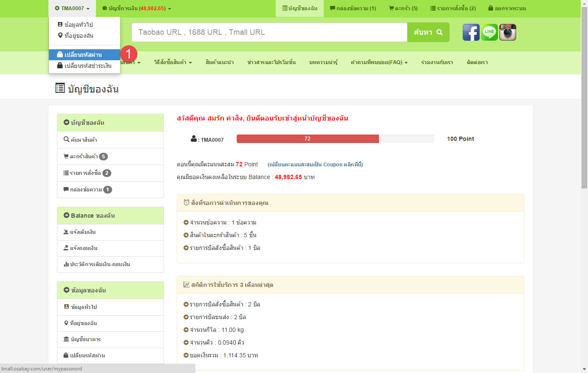588x373 pixels.
Task: Click the green ค้นหา search button
Action: point(428,32)
